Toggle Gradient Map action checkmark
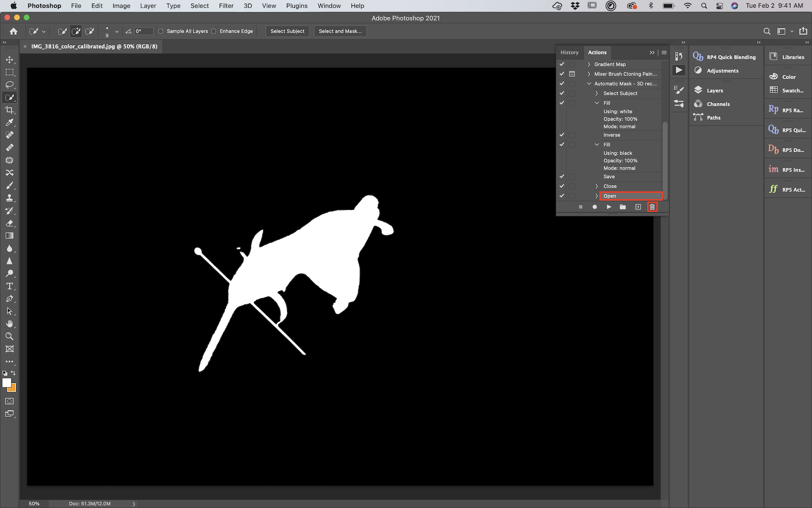The height and width of the screenshot is (508, 812). [562, 64]
